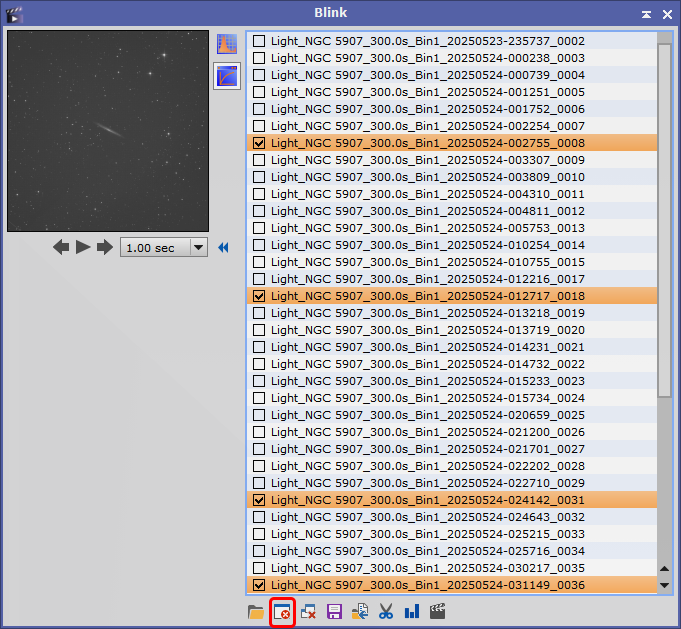Select file ending 022202_0028
Image resolution: width=681 pixels, height=629 pixels.
click(452, 466)
